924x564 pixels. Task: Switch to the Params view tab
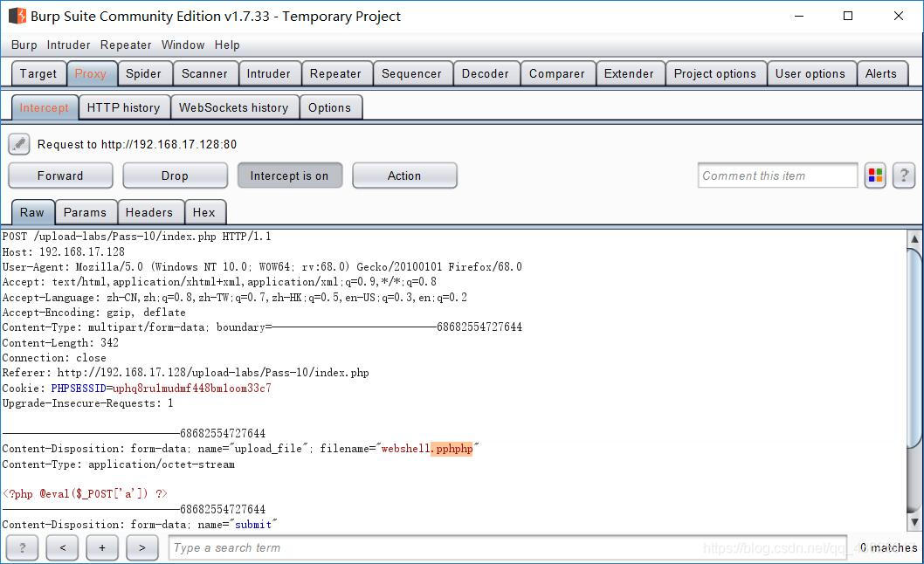click(85, 212)
